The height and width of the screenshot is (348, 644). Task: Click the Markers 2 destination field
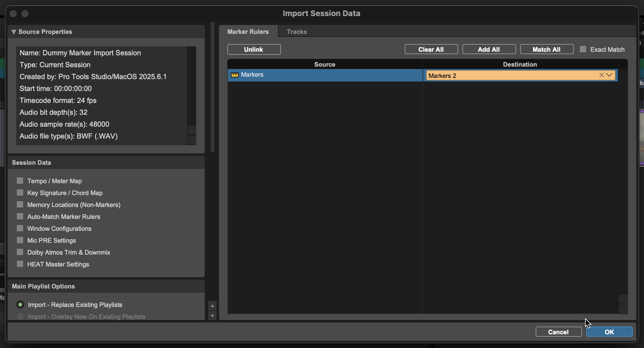pyautogui.click(x=506, y=76)
